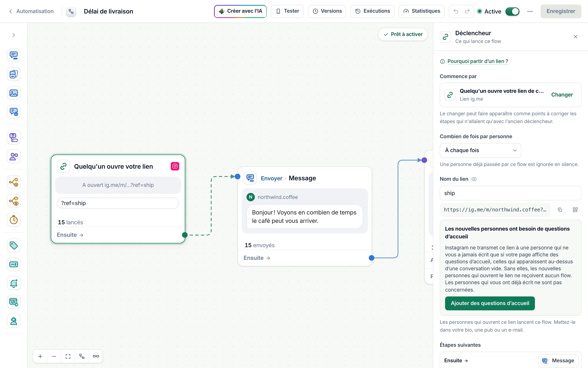
Task: Select the card stack block icon
Action: (14, 74)
